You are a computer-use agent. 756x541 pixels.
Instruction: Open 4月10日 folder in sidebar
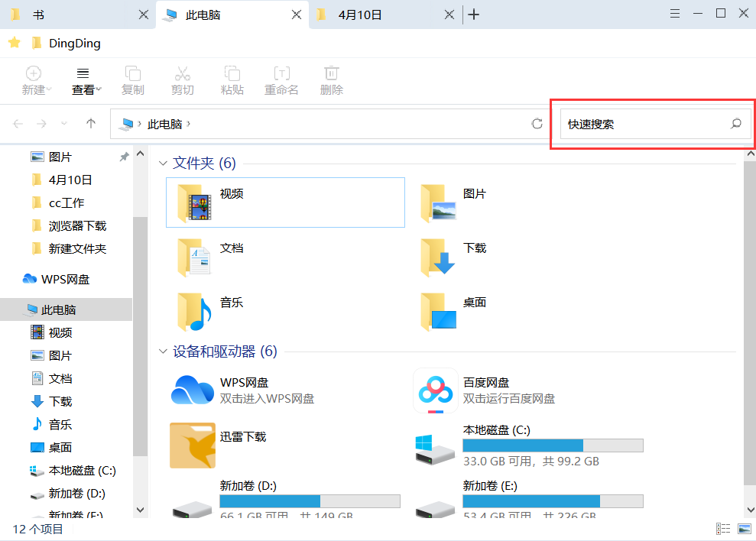(x=62, y=180)
